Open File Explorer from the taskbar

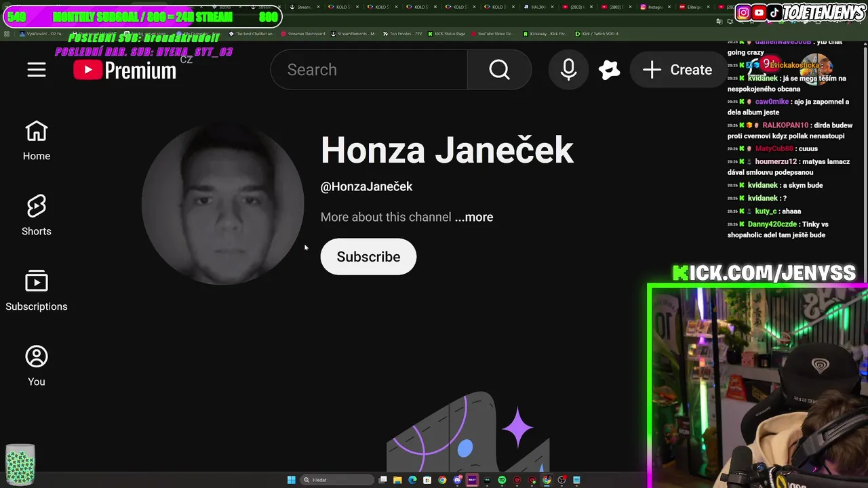pos(397,480)
